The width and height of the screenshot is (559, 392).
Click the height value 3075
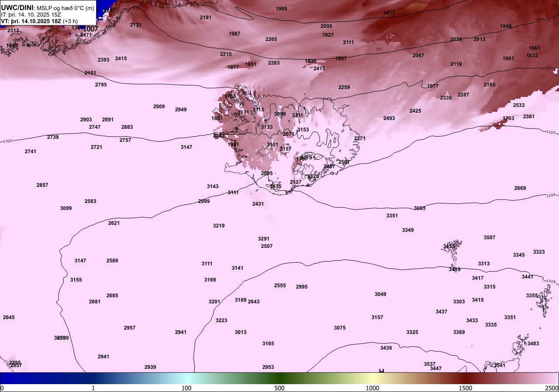340,328
